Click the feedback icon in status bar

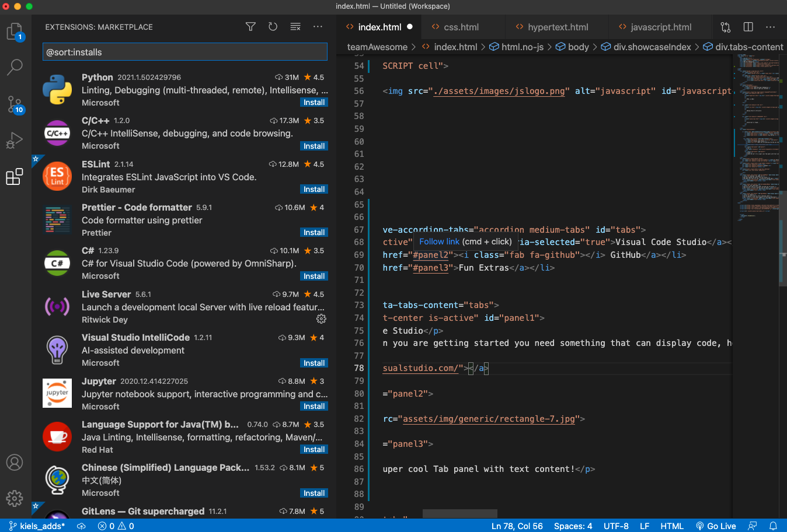[753, 526]
